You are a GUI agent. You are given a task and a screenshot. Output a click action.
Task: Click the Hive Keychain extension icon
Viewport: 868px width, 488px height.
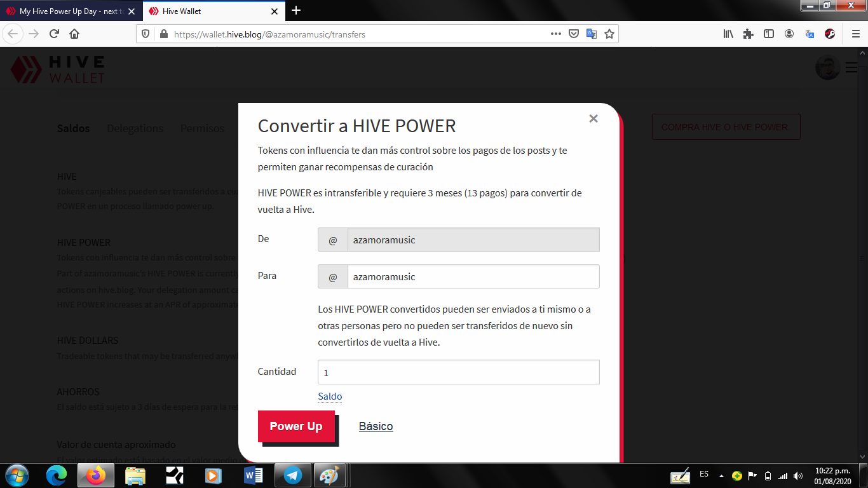tap(830, 34)
